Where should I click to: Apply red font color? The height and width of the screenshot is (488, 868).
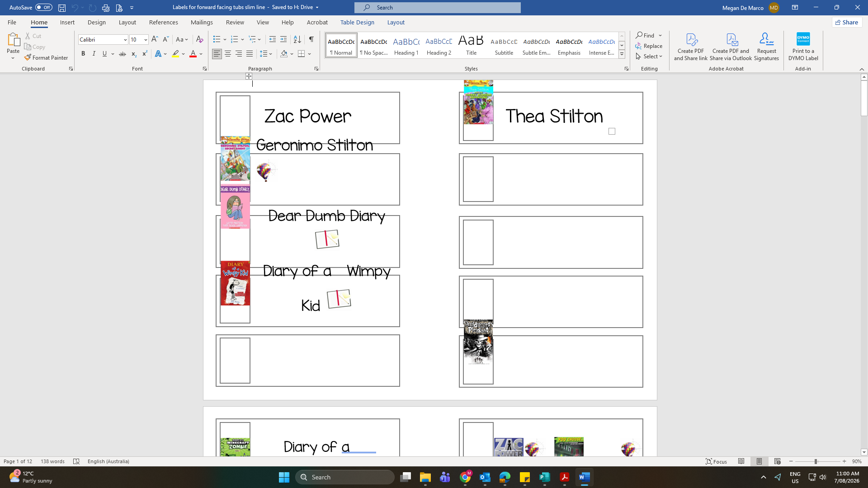[193, 54]
